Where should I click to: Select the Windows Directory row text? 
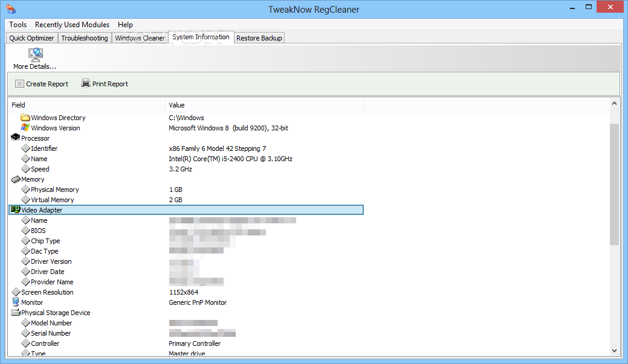tap(58, 118)
